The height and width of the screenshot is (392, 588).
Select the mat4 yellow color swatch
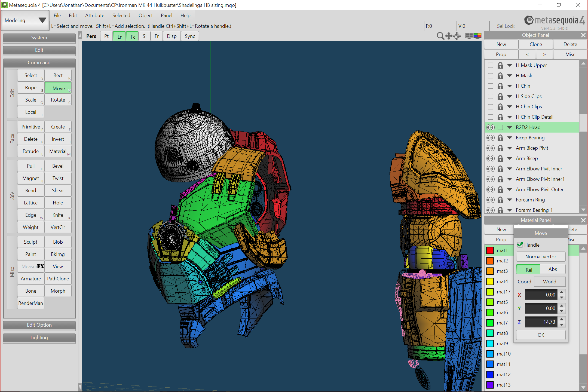[490, 281]
